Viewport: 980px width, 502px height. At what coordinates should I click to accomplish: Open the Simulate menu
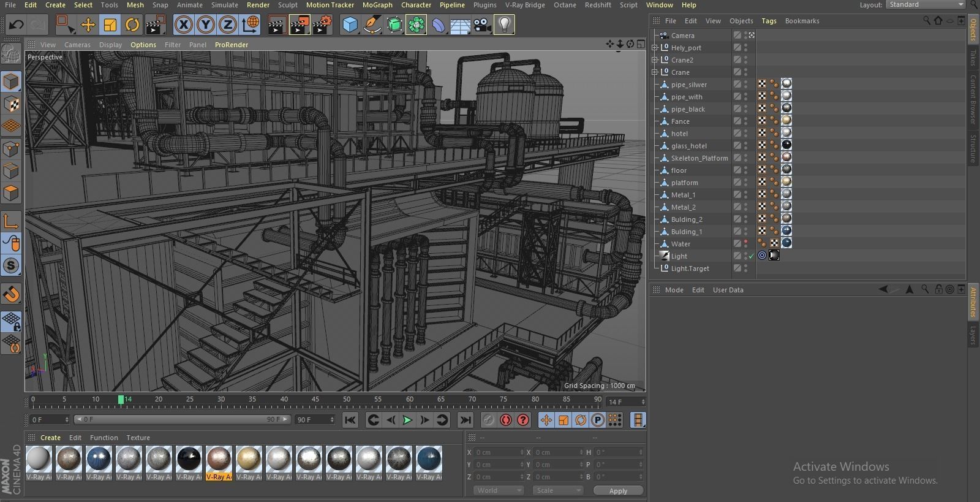(224, 5)
